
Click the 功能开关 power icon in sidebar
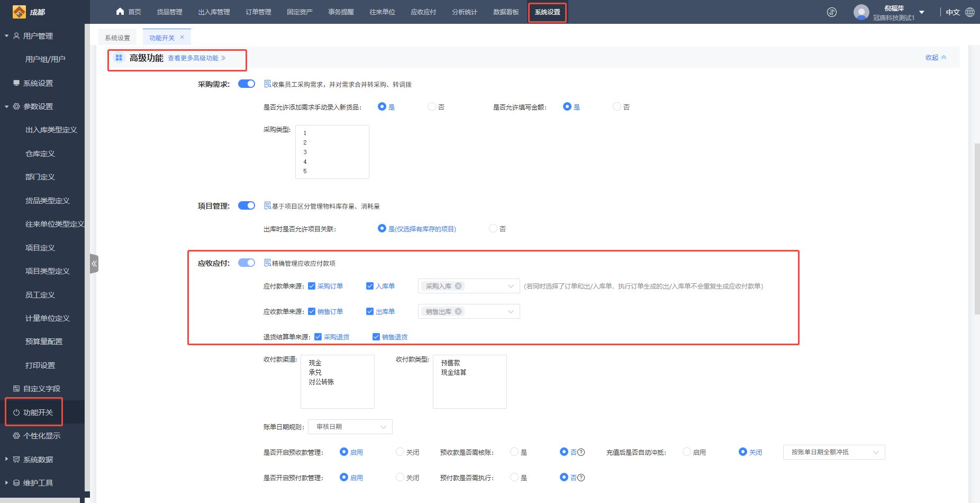pyautogui.click(x=16, y=412)
